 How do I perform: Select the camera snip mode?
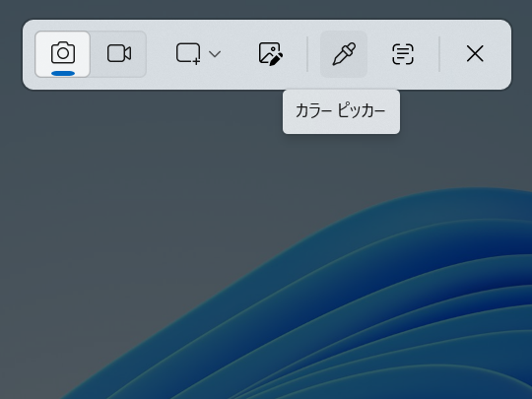(63, 54)
